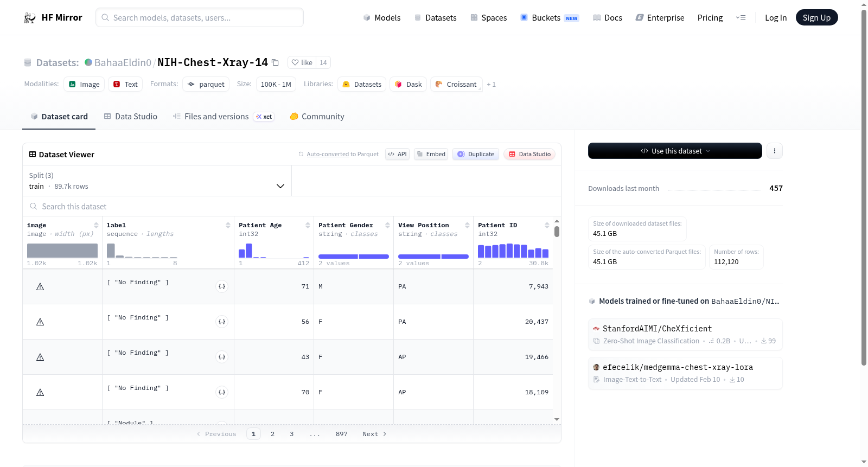The height and width of the screenshot is (467, 868).
Task: Sort by the label column
Action: pos(228,225)
